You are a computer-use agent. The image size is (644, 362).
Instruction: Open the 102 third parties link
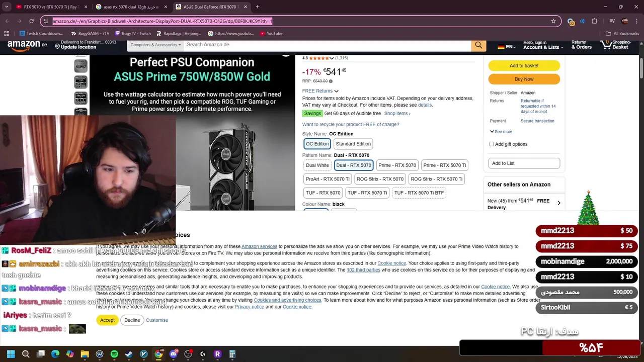[363, 270]
